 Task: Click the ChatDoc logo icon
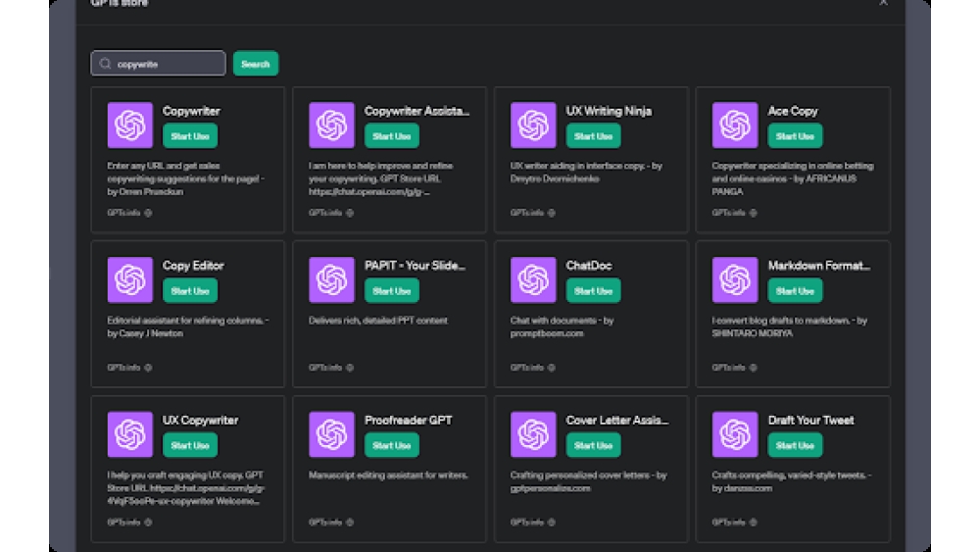click(x=533, y=279)
